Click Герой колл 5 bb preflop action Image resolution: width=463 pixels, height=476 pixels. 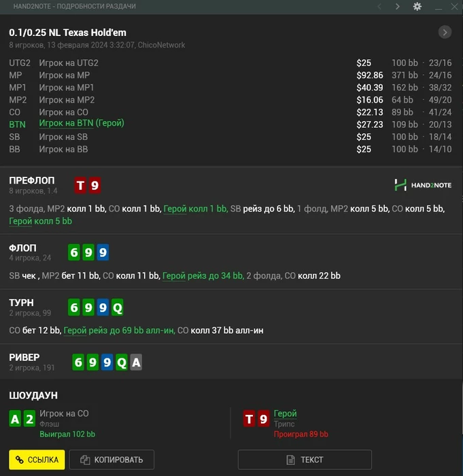(x=40, y=221)
